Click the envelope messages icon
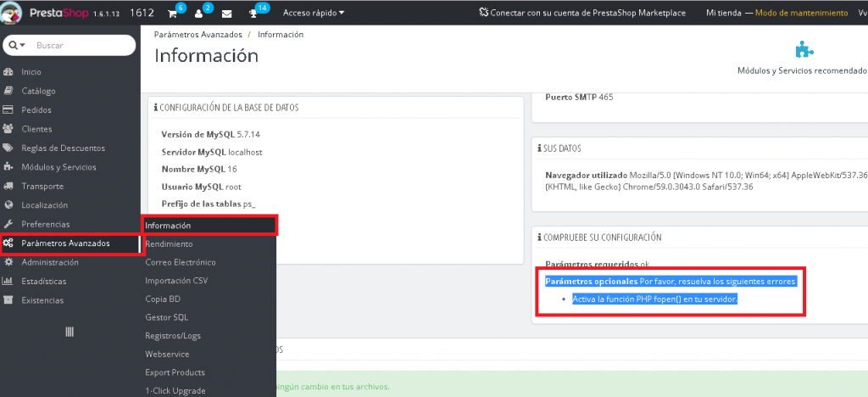Image resolution: width=868 pixels, height=397 pixels. tap(226, 13)
